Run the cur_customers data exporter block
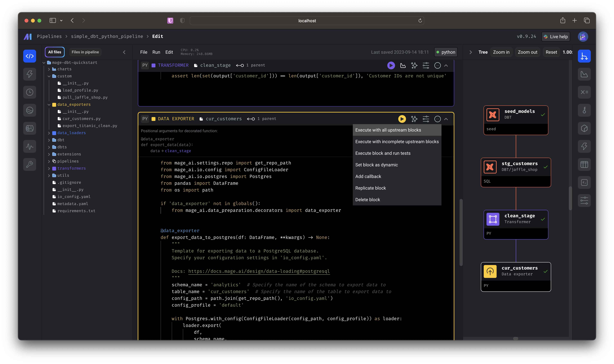 click(x=402, y=119)
